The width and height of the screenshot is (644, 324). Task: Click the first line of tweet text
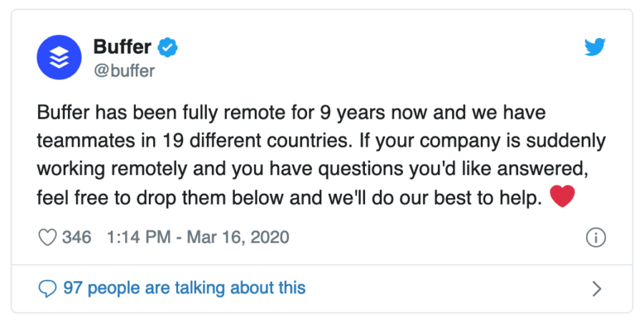point(291,112)
